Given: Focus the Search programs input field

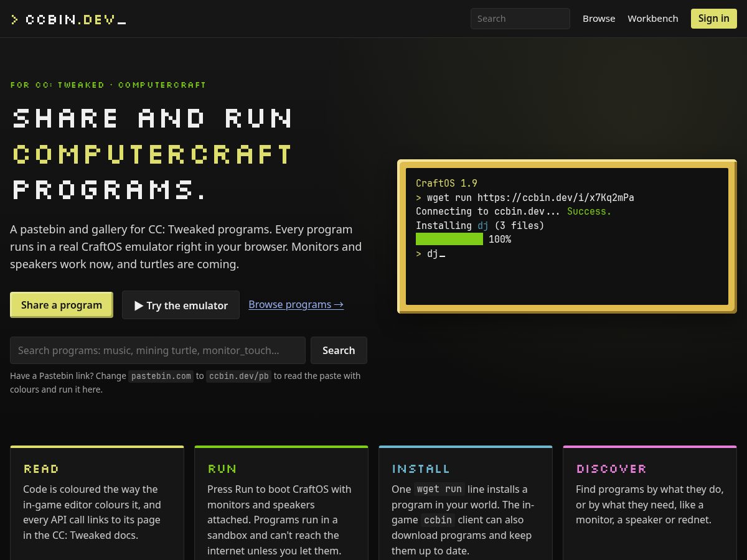Looking at the screenshot, I should pos(157,350).
